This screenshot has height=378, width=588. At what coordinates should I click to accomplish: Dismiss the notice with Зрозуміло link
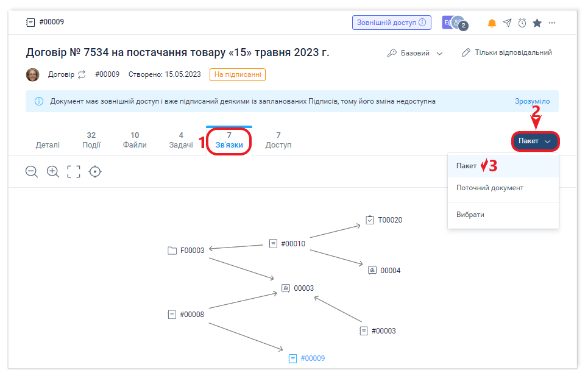(532, 101)
